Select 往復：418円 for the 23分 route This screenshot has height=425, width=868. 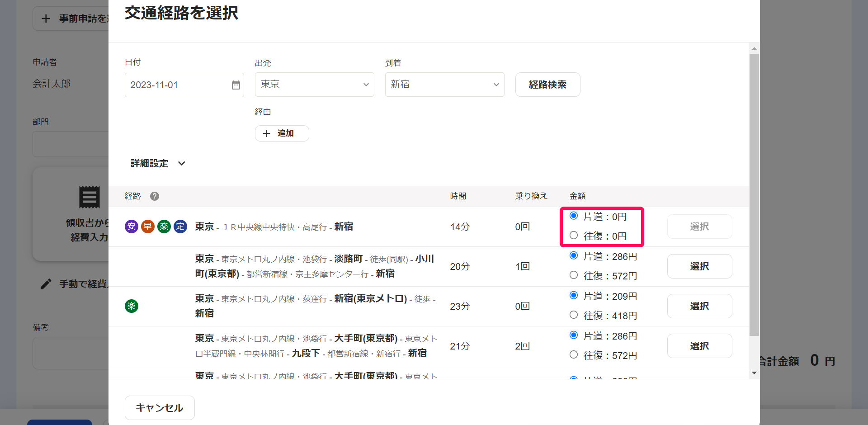point(574,315)
